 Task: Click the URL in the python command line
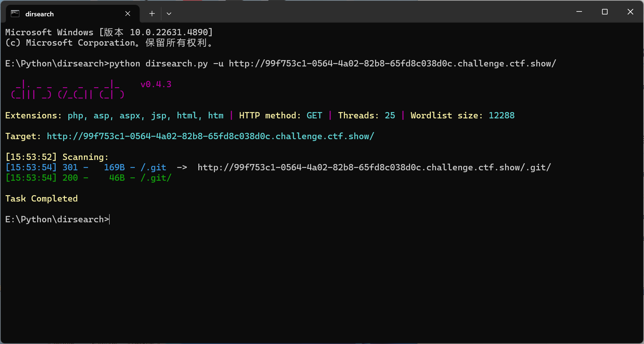coord(392,63)
